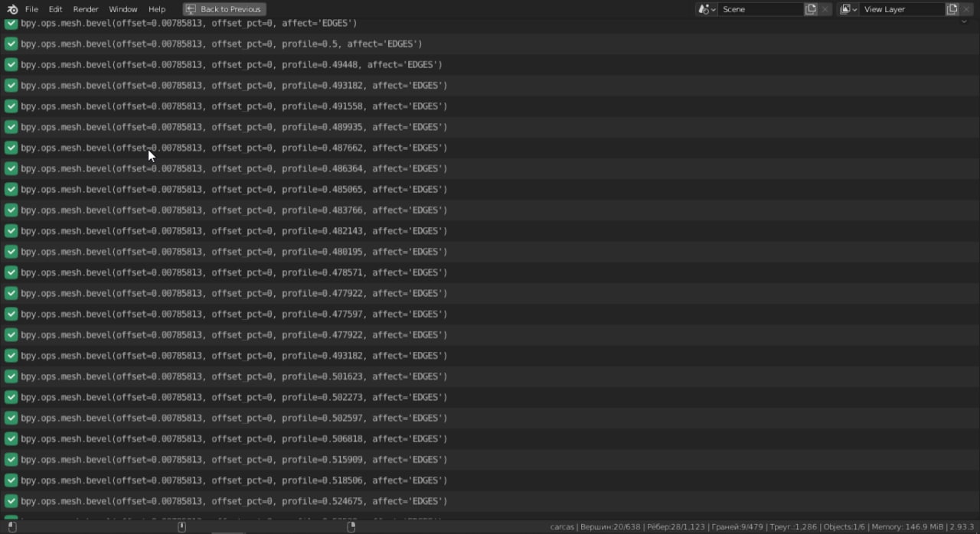The height and width of the screenshot is (534, 980).
Task: Click the check icon for profile=0.482143 row
Action: [x=11, y=231]
